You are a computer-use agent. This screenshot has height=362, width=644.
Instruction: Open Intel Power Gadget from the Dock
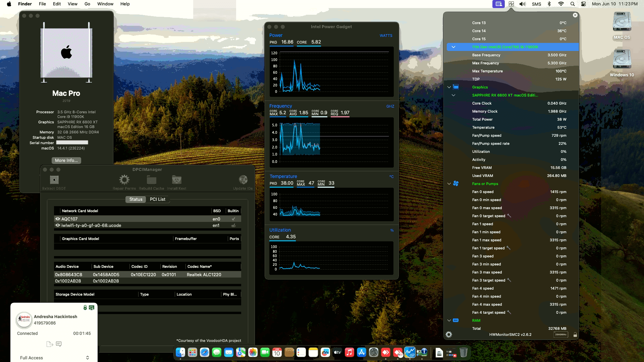click(410, 352)
